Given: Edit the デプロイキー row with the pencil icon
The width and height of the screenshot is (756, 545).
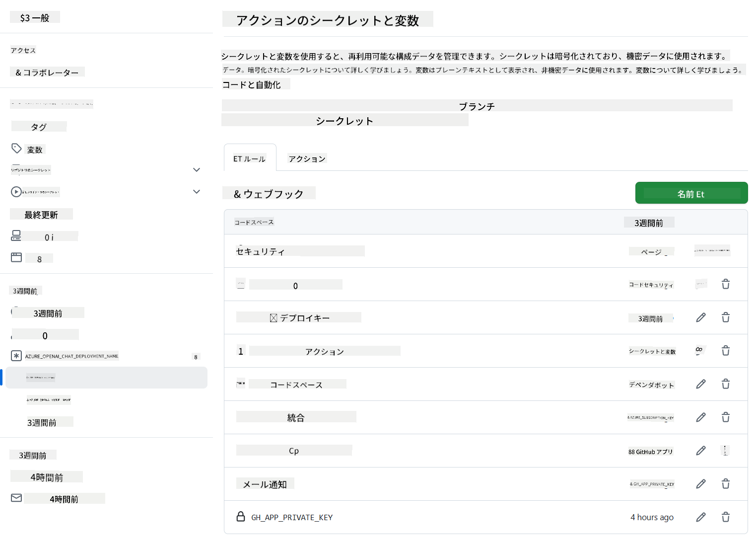Looking at the screenshot, I should click(701, 317).
